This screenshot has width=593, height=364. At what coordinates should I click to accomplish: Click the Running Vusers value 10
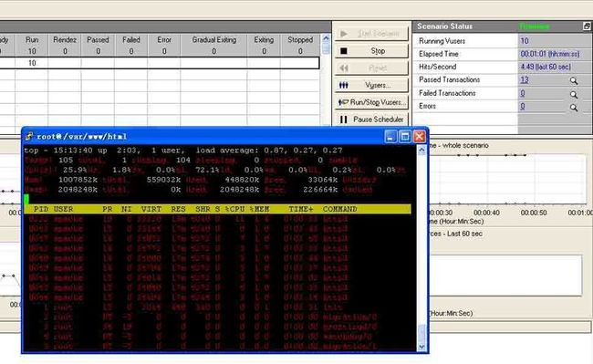pos(525,41)
